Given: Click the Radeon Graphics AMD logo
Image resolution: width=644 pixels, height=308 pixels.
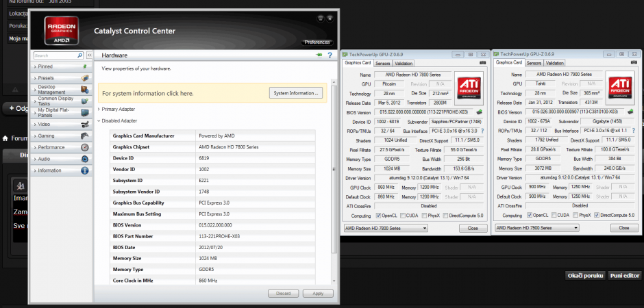Looking at the screenshot, I should point(62,30).
